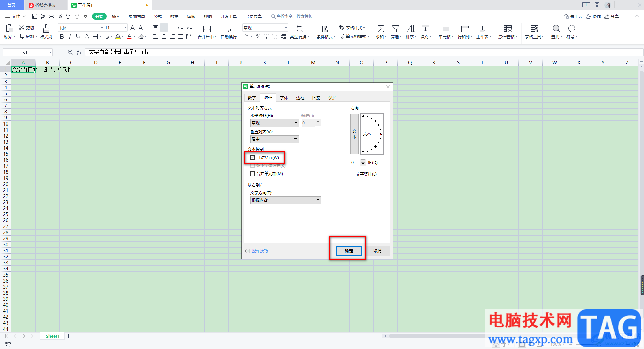Viewport: 644px width, 349px height.
Task: Align cell text to the top
Action: tap(156, 28)
